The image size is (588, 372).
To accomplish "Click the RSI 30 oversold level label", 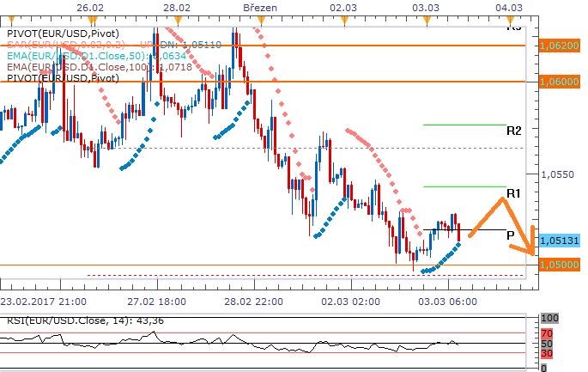I will click(x=544, y=352).
